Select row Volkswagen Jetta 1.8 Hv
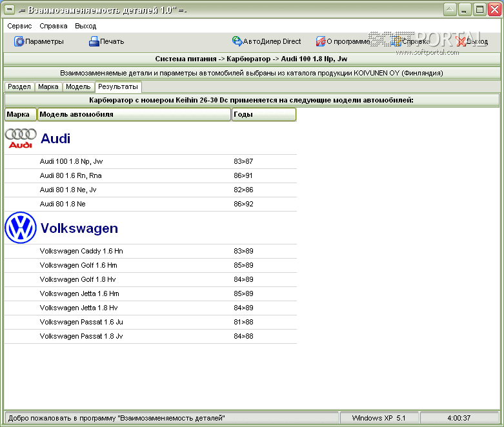Image resolution: width=504 pixels, height=427 pixels. (150, 308)
